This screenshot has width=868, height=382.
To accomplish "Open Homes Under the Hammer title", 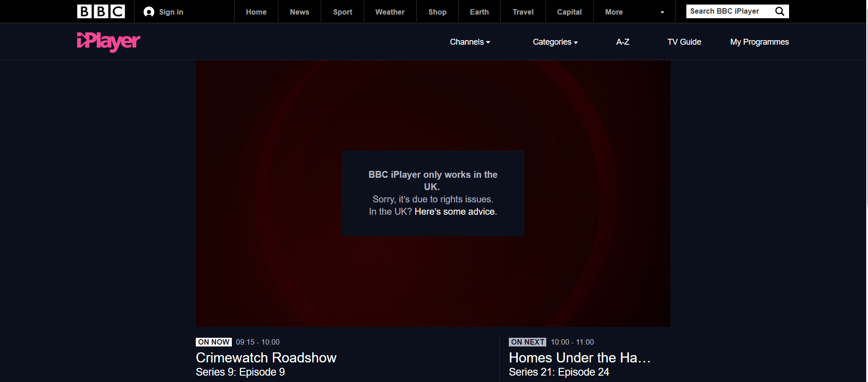I will [x=580, y=358].
